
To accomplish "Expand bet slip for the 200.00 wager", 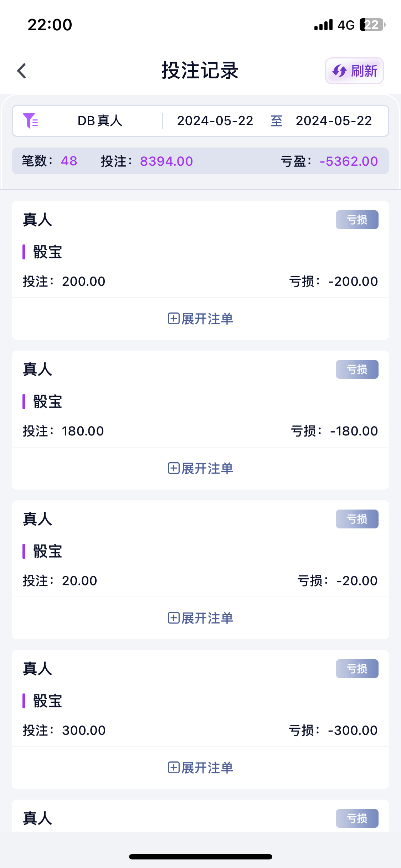I will point(207,319).
